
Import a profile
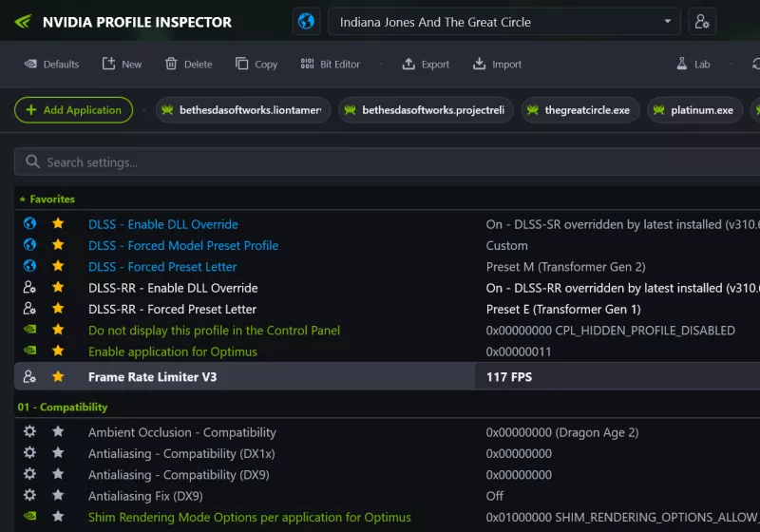point(497,64)
